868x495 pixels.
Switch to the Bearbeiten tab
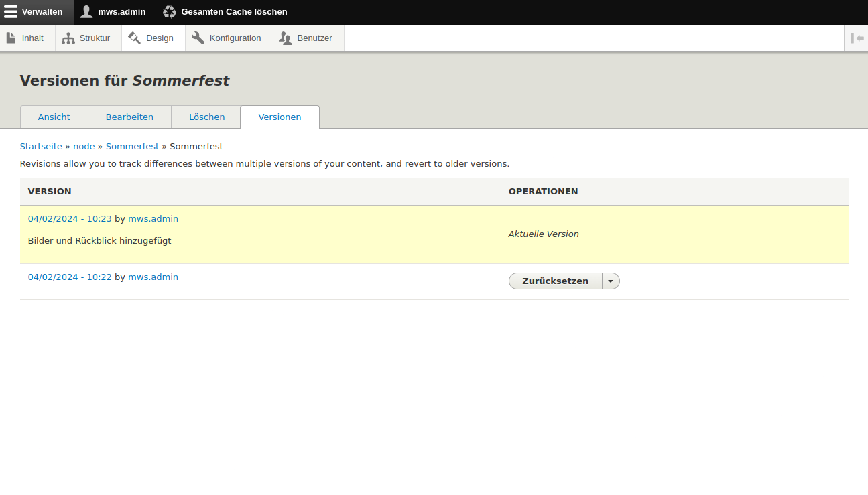(x=129, y=117)
